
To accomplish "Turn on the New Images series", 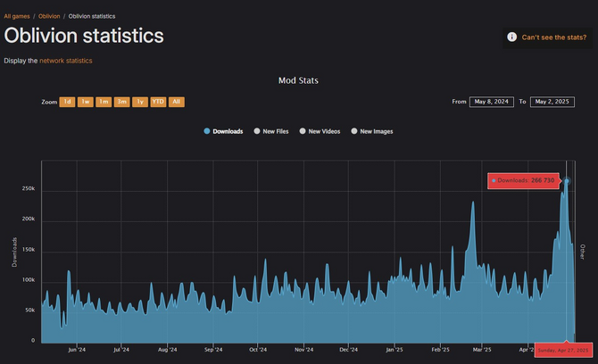I will [x=372, y=131].
